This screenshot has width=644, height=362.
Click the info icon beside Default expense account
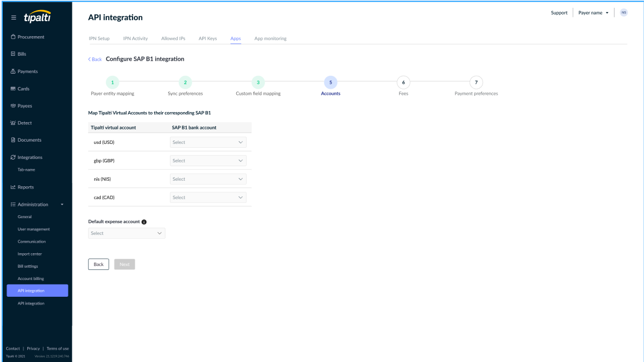(x=144, y=222)
